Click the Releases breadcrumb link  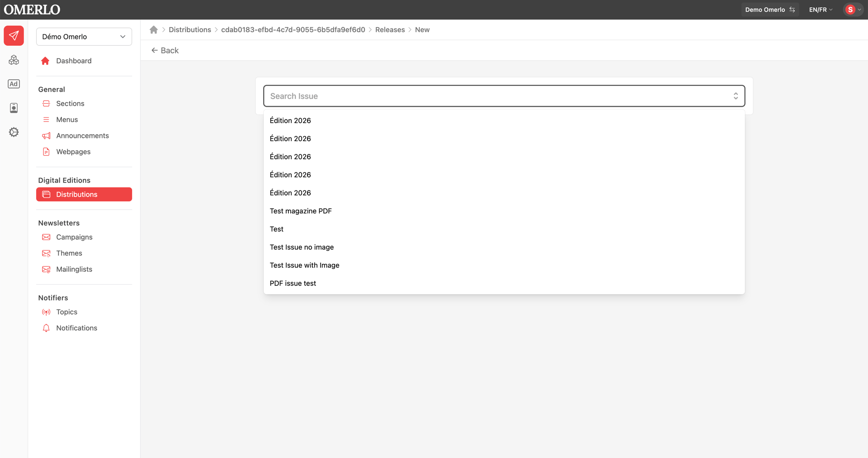point(390,30)
